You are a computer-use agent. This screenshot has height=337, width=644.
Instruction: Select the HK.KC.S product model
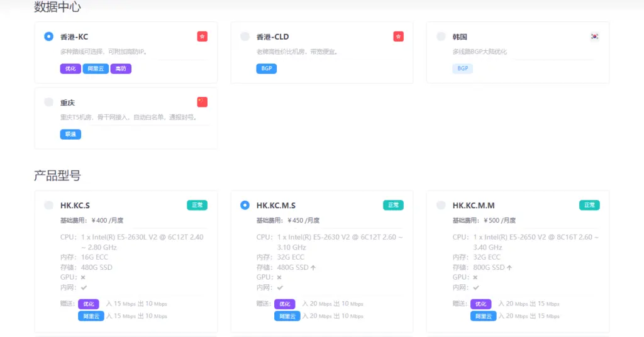48,205
